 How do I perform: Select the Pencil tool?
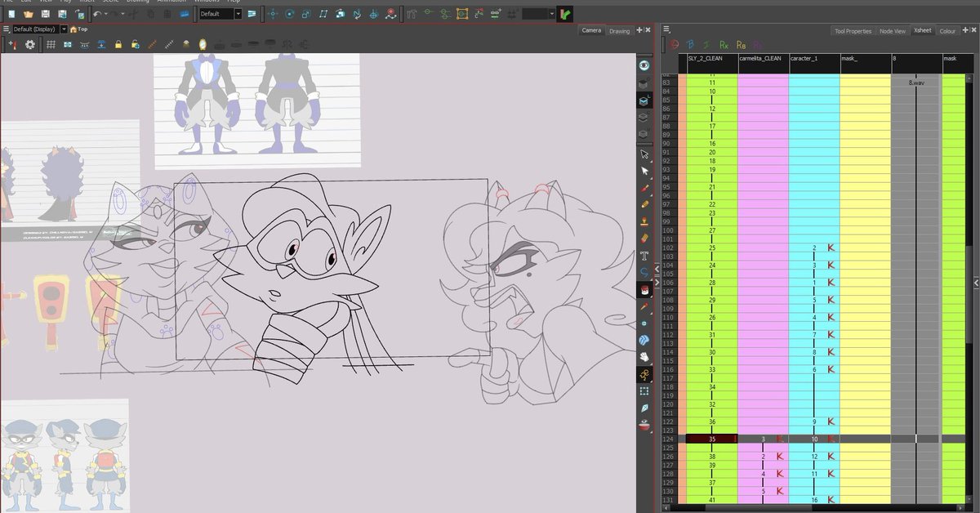coord(644,204)
